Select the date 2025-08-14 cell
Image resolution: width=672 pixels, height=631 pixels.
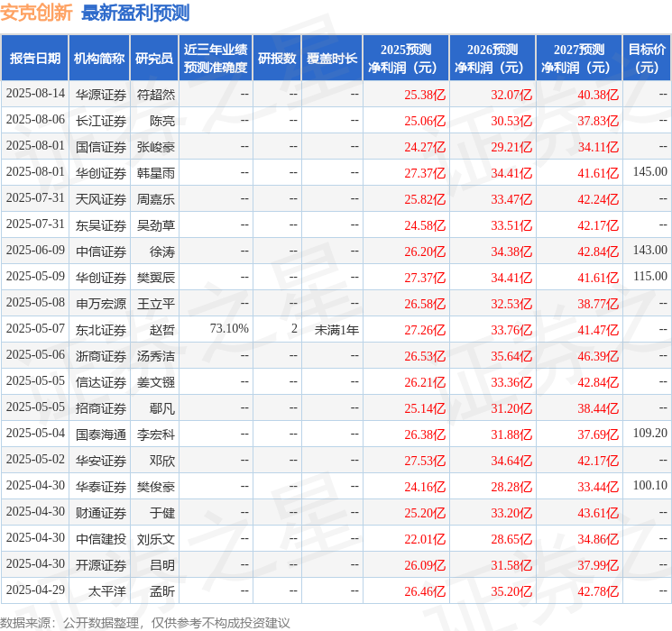pos(35,94)
